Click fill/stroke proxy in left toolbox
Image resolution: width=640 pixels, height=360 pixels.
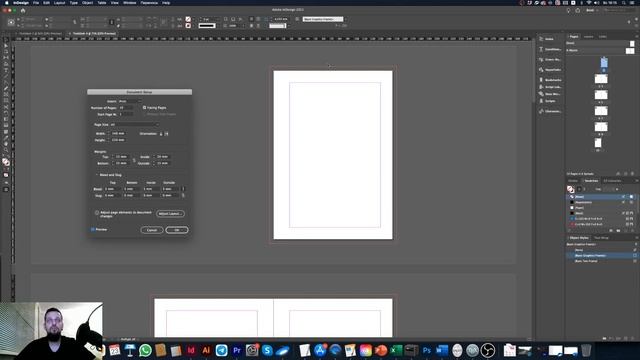pos(6,162)
